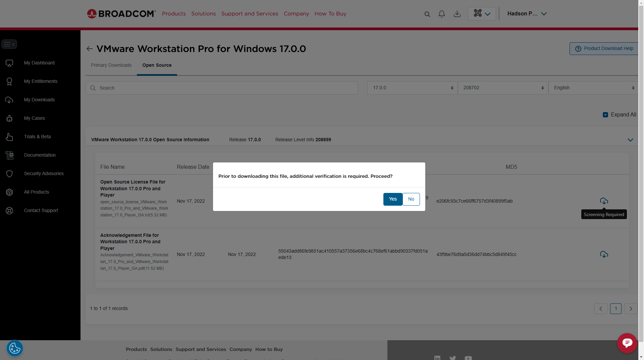Collapse the sidebar with the hamburger toggle
Image resolution: width=644 pixels, height=360 pixels.
pyautogui.click(x=9, y=44)
